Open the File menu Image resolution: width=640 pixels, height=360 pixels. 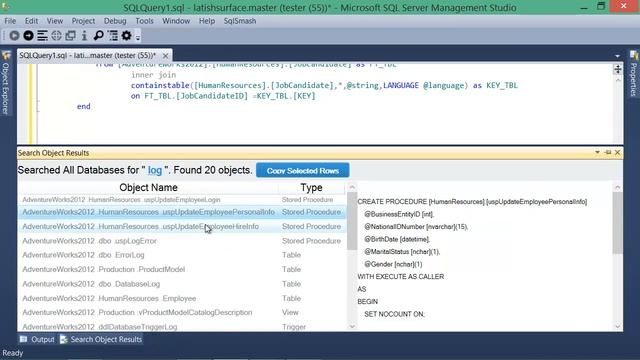click(10, 21)
